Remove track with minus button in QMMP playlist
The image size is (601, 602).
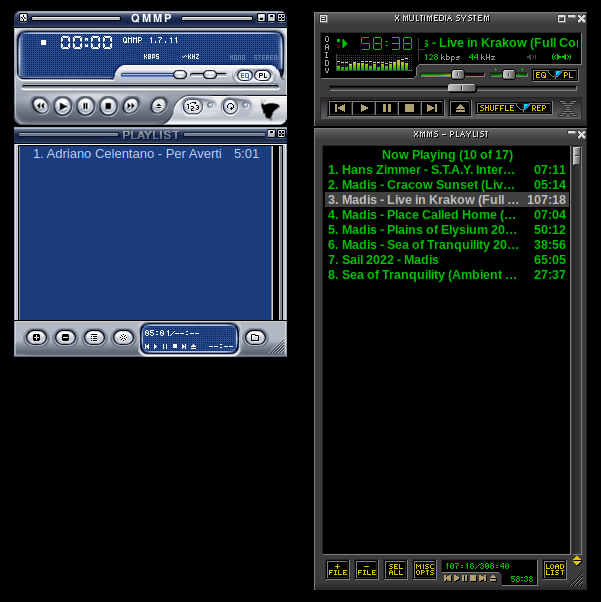coord(65,338)
